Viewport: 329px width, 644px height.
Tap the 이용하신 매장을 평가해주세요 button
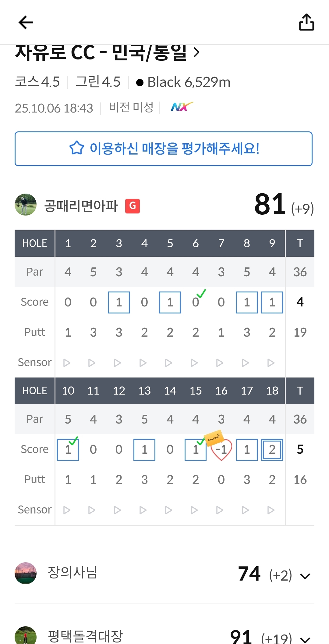164,149
